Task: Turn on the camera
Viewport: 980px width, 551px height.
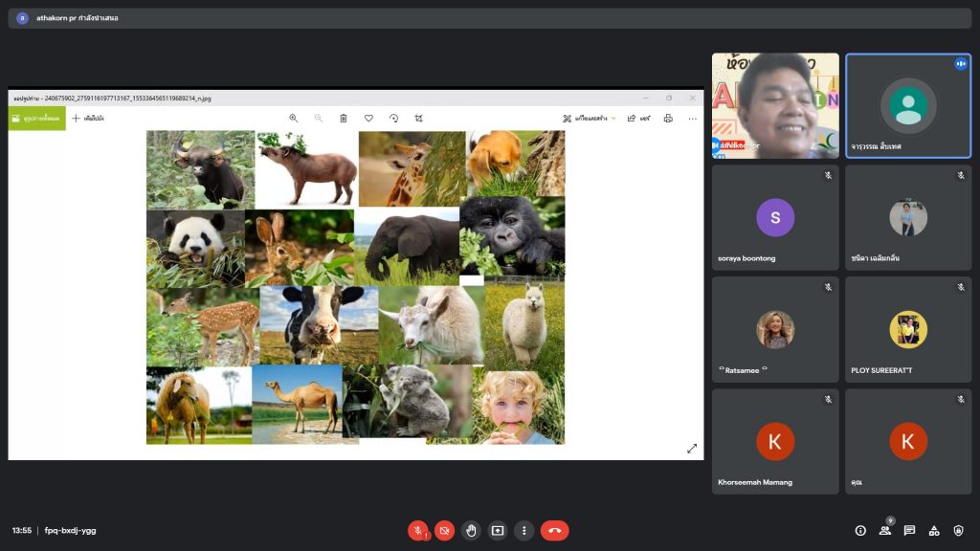Action: point(444,530)
